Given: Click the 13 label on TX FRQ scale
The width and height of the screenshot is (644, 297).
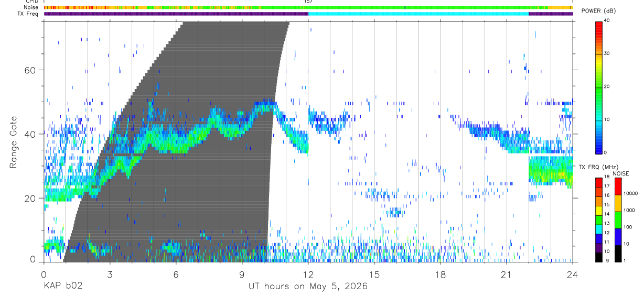Looking at the screenshot, I should click(606, 223).
